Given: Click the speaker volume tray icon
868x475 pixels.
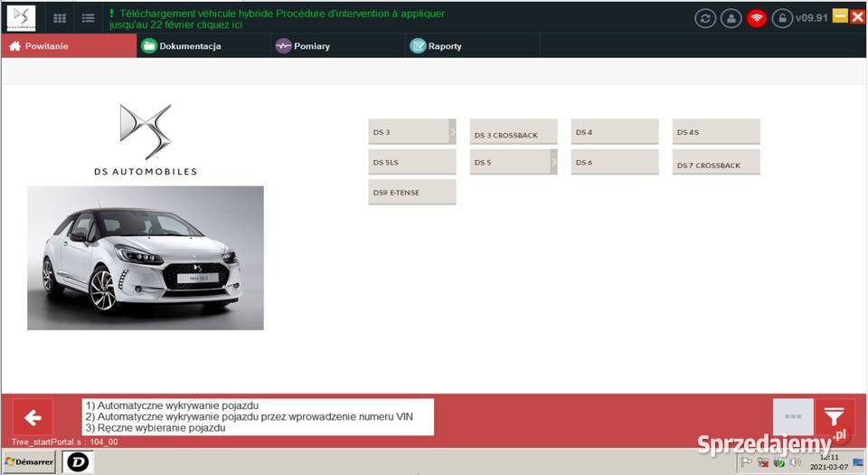Looking at the screenshot, I should [x=796, y=461].
